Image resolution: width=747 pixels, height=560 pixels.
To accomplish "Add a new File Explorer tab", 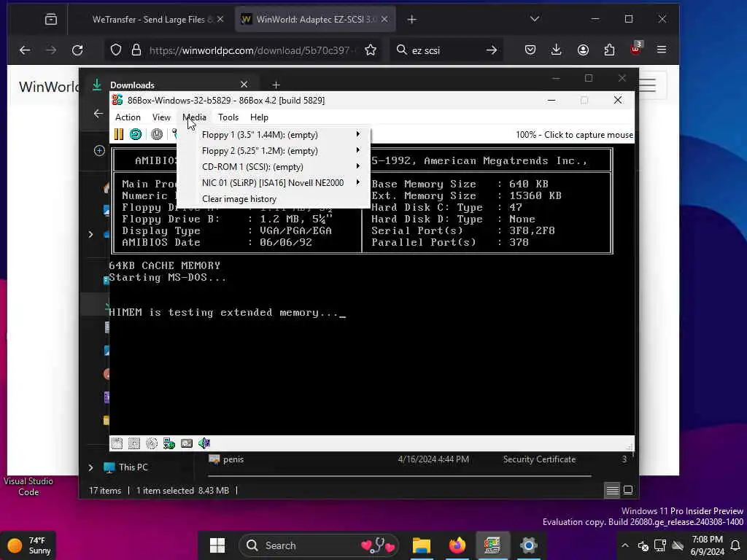I will coord(276,85).
